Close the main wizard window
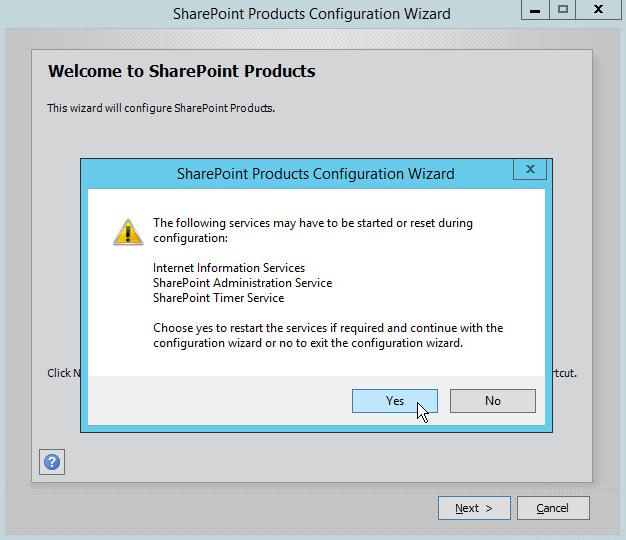The height and width of the screenshot is (540, 626). [598, 9]
